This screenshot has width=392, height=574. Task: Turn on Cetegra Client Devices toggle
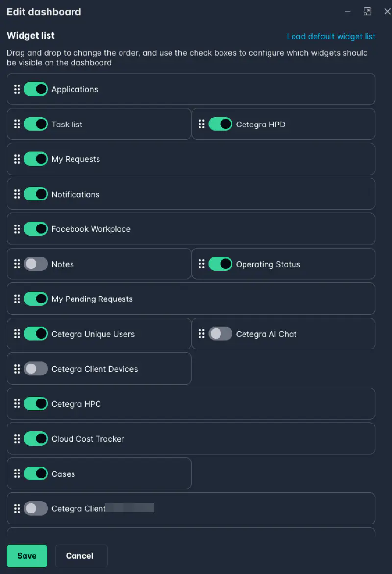(x=36, y=369)
